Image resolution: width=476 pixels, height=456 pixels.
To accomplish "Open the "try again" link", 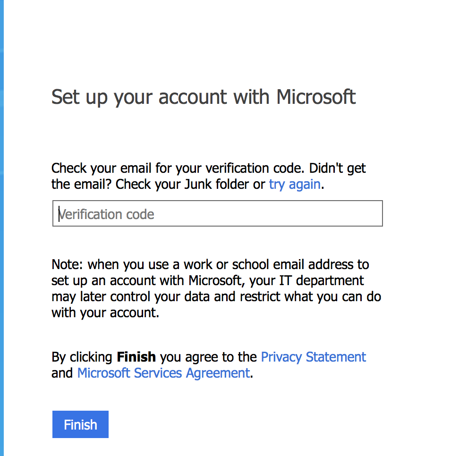I will point(295,185).
